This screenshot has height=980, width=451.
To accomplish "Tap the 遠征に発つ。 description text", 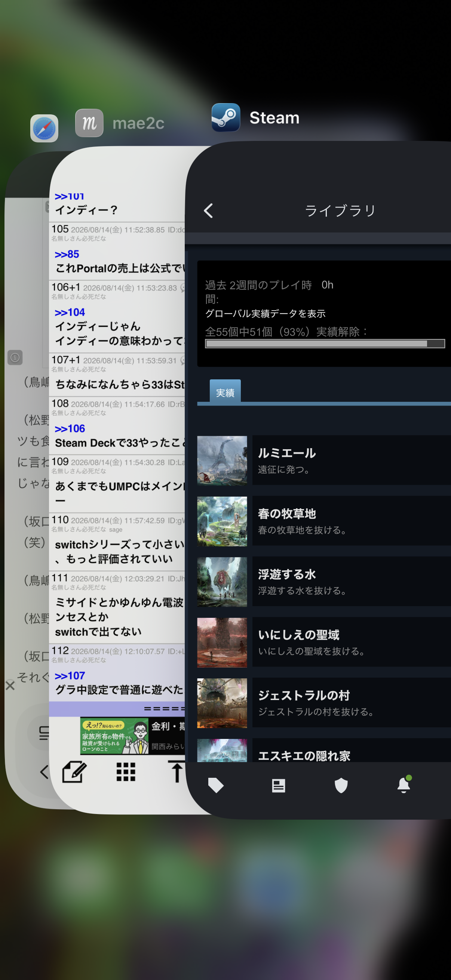I will coord(284,469).
